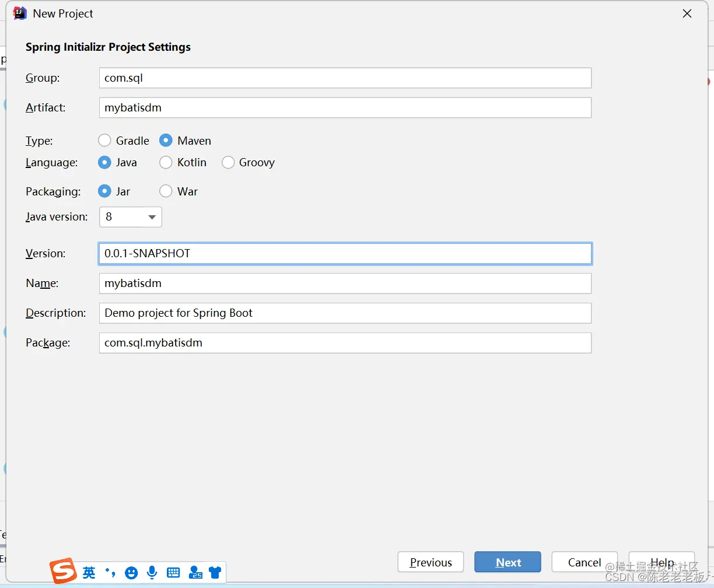714x588 pixels.
Task: Click the IntelliJ IDEA logo icon
Action: click(x=19, y=13)
